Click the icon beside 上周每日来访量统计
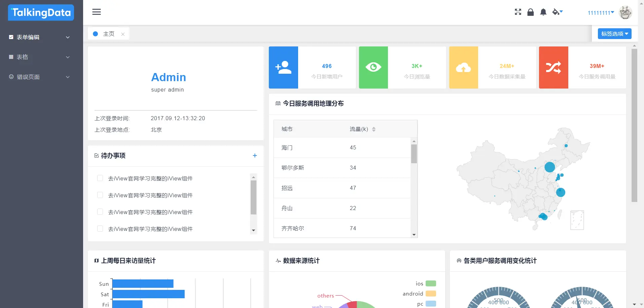This screenshot has width=644, height=308. click(97, 261)
